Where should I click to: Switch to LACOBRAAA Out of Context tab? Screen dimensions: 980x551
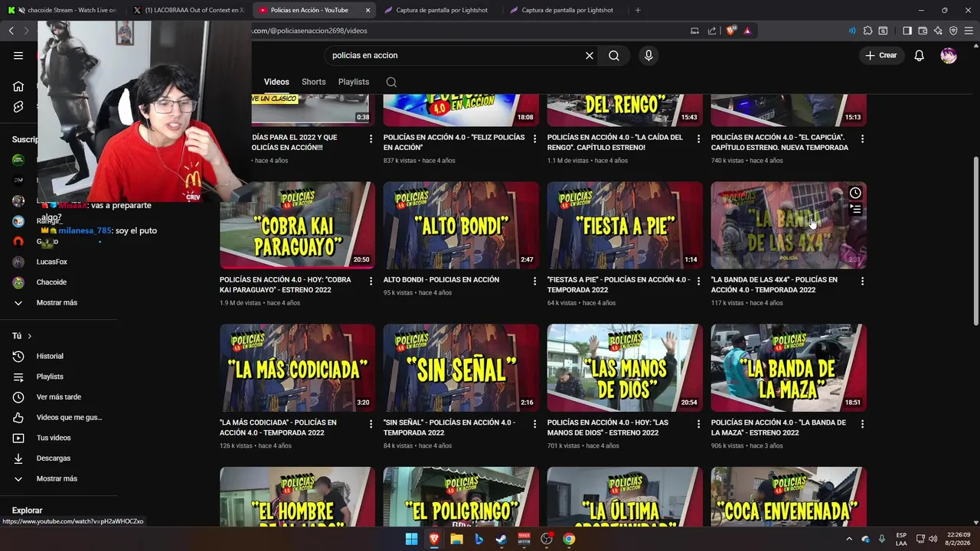[x=188, y=10]
